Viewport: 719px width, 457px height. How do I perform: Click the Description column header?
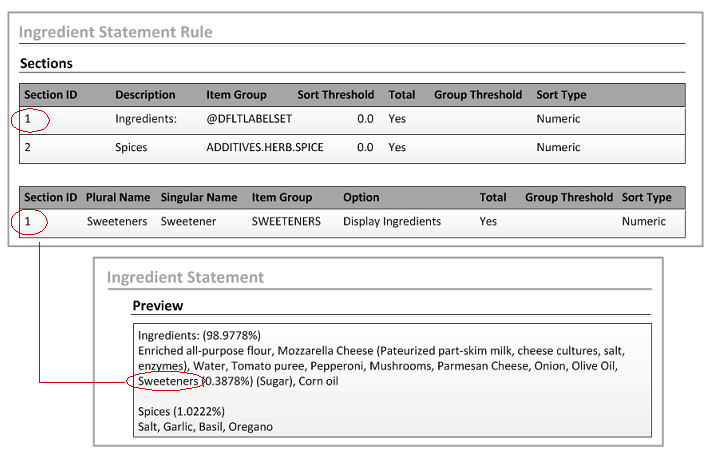[145, 95]
